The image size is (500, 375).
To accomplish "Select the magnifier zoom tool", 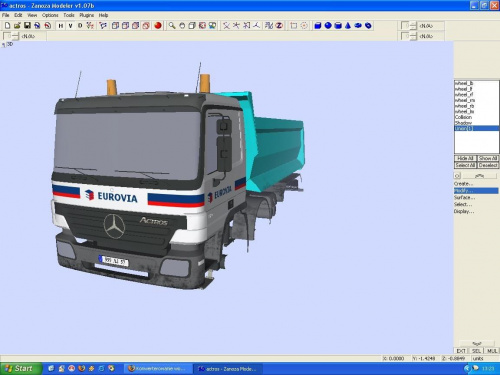I will click(x=172, y=26).
